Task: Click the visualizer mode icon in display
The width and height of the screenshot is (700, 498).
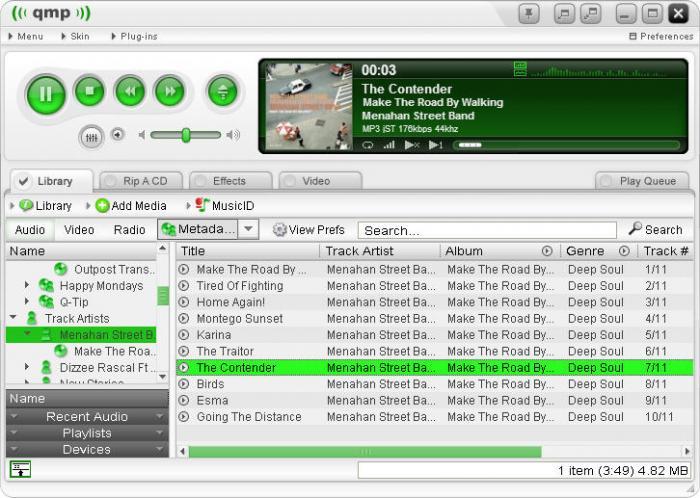Action: 520,69
